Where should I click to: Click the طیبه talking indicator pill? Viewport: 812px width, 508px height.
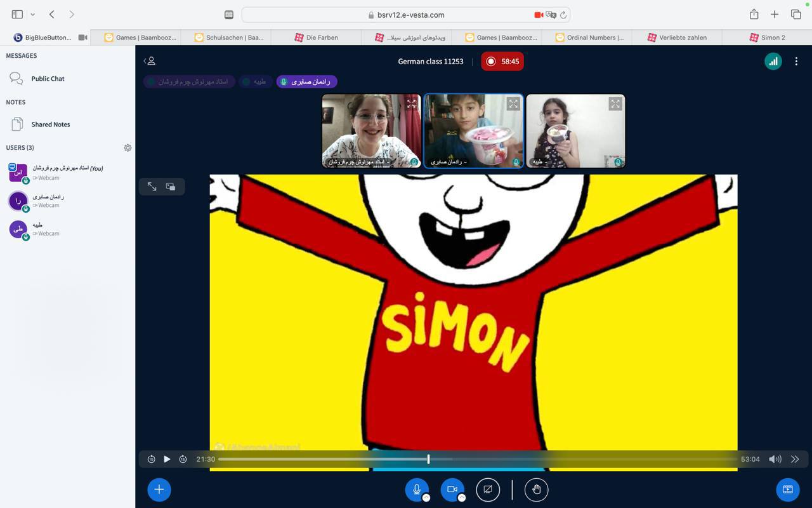(x=254, y=82)
